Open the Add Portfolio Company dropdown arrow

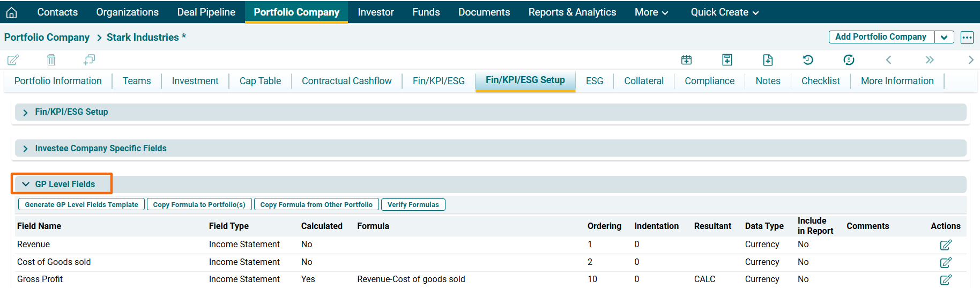pos(944,37)
